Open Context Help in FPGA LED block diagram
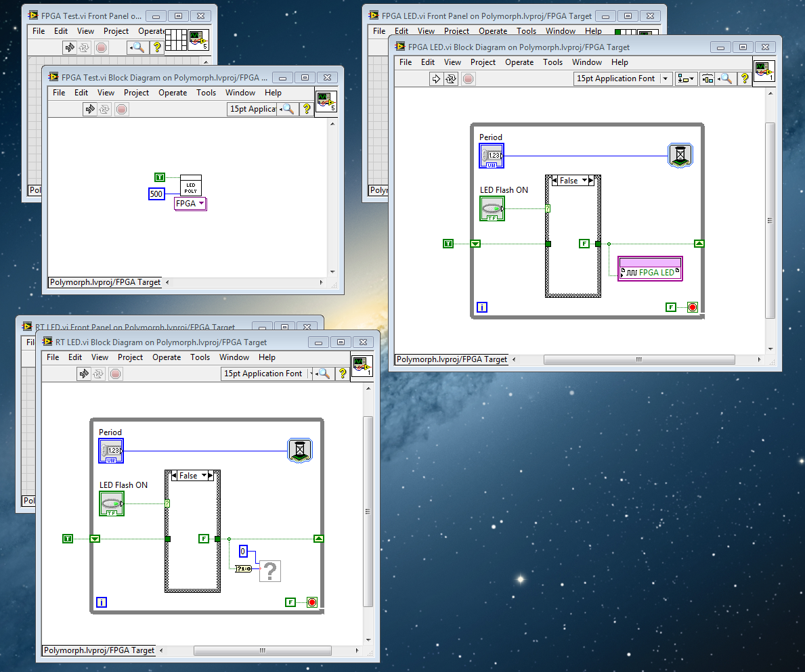Image resolution: width=805 pixels, height=672 pixels. coord(743,79)
